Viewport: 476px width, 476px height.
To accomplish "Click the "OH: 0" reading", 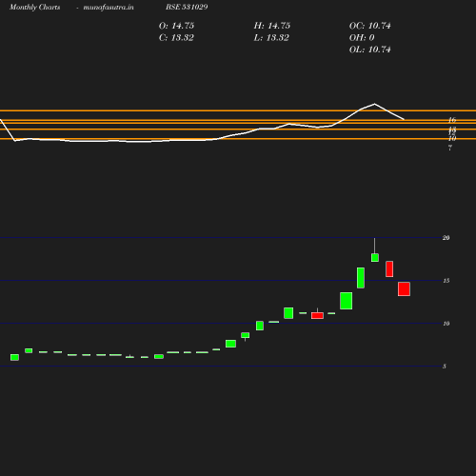I will pos(362,38).
